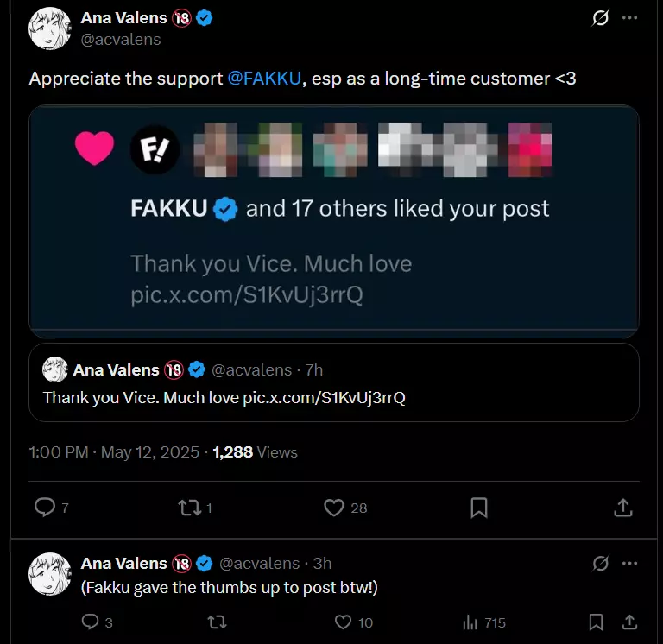View analytics showing 715 views
Viewport: 663px width, 644px height.
click(x=470, y=622)
